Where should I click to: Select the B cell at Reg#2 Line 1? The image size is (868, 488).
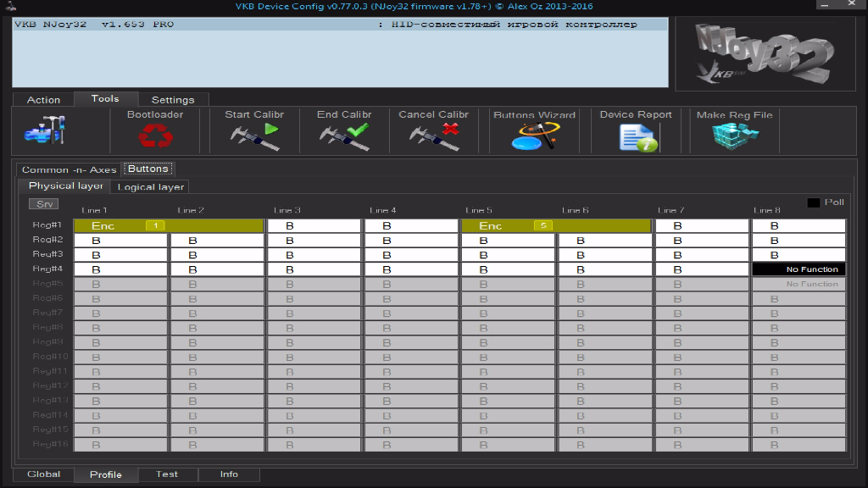120,240
